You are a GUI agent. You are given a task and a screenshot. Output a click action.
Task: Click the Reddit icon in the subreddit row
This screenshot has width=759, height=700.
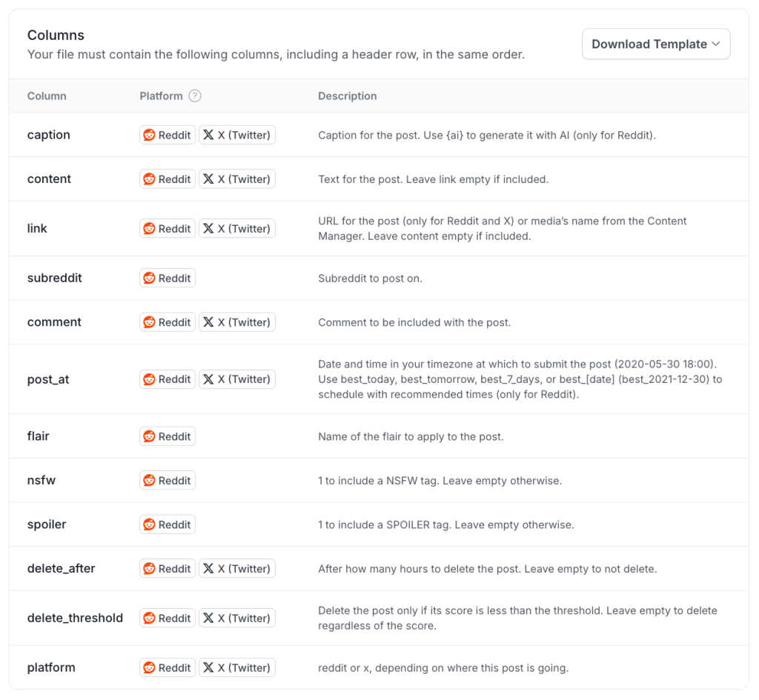(x=149, y=279)
